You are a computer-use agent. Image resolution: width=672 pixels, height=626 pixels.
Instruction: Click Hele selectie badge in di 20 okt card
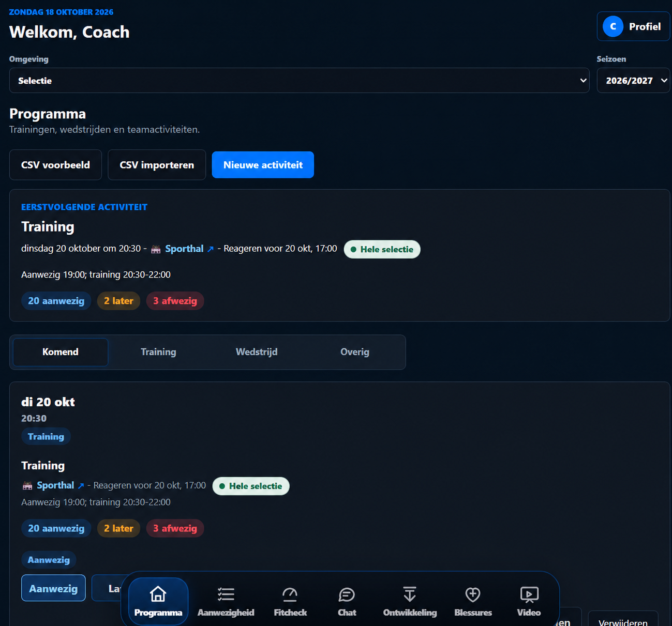(251, 486)
